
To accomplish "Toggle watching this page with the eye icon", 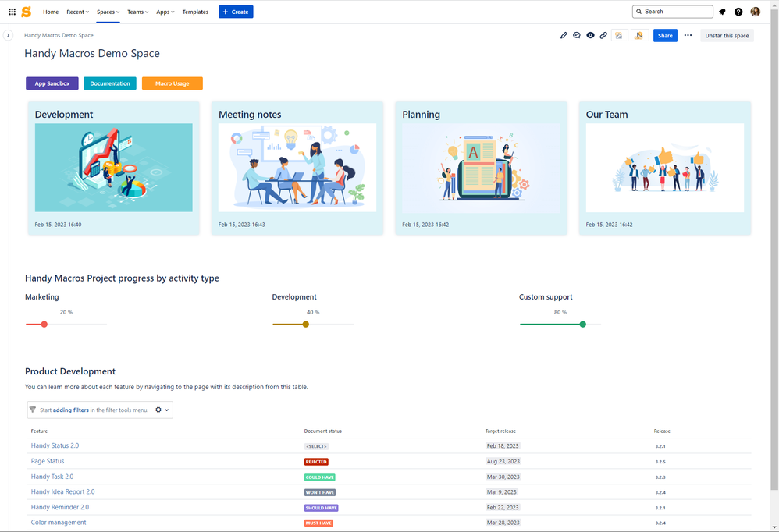I will pos(590,35).
